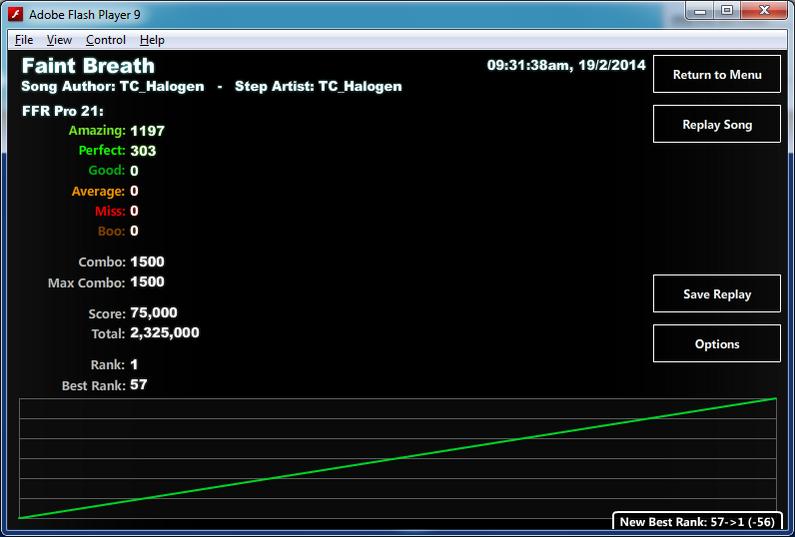Click the date and time stamp
The width and height of the screenshot is (795, 537).
pyautogui.click(x=566, y=65)
